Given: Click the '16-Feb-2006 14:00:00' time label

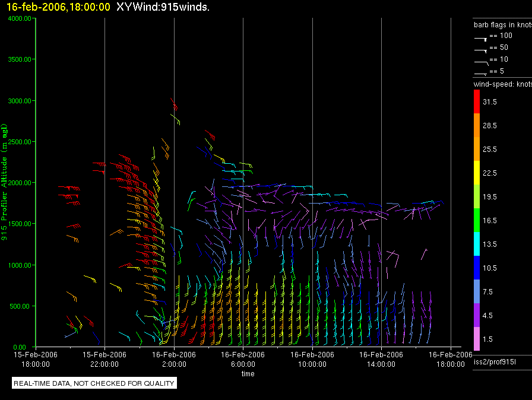Looking at the screenshot, I should 381,359.
